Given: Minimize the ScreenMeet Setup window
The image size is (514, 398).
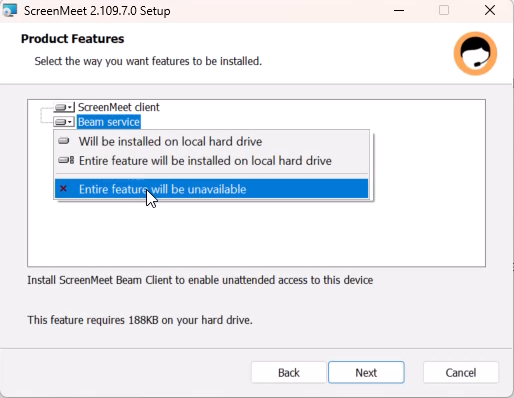Looking at the screenshot, I should point(399,11).
